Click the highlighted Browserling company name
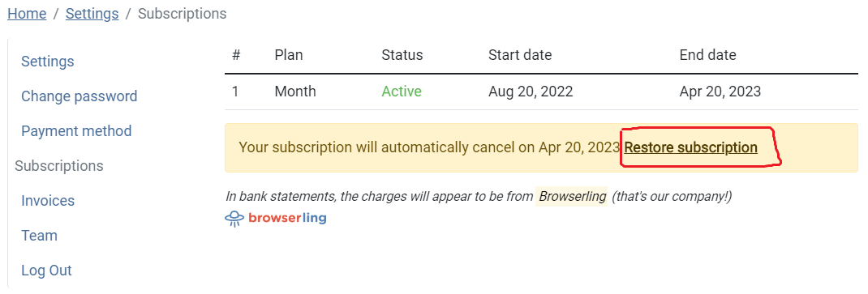The height and width of the screenshot is (294, 868). 571,197
